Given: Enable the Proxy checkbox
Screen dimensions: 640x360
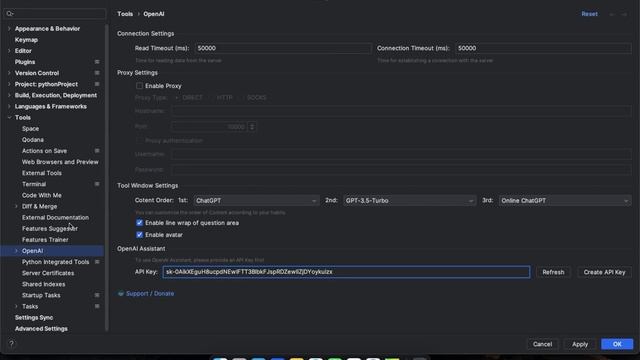Looking at the screenshot, I should 140,86.
